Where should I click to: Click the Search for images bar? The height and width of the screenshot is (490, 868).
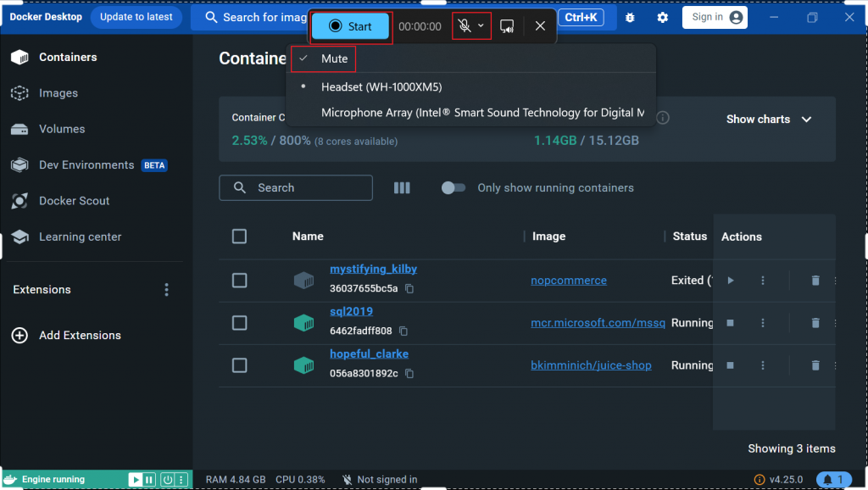pyautogui.click(x=256, y=17)
